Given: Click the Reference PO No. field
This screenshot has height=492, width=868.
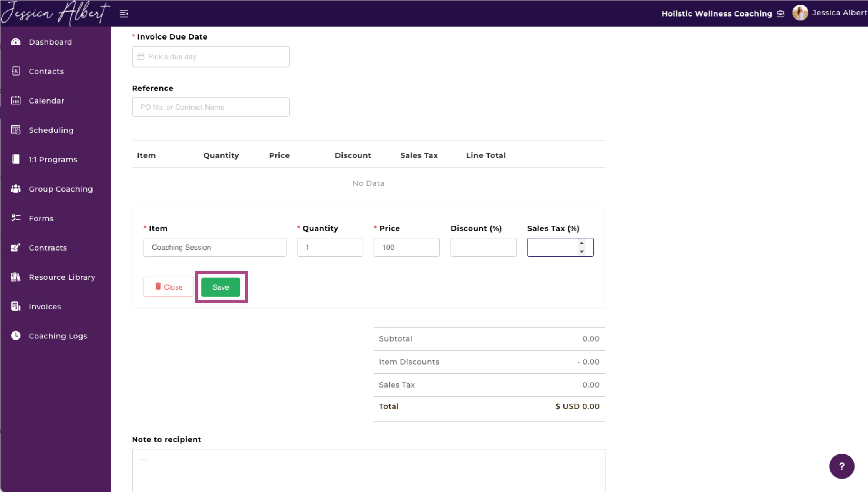Looking at the screenshot, I should (210, 107).
